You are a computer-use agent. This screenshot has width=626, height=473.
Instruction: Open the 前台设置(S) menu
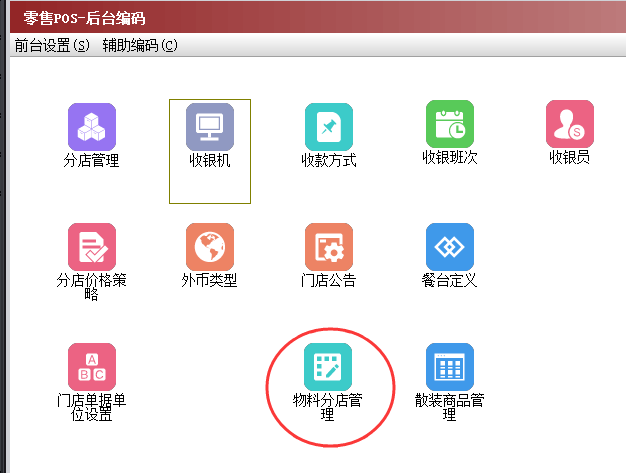(x=52, y=45)
